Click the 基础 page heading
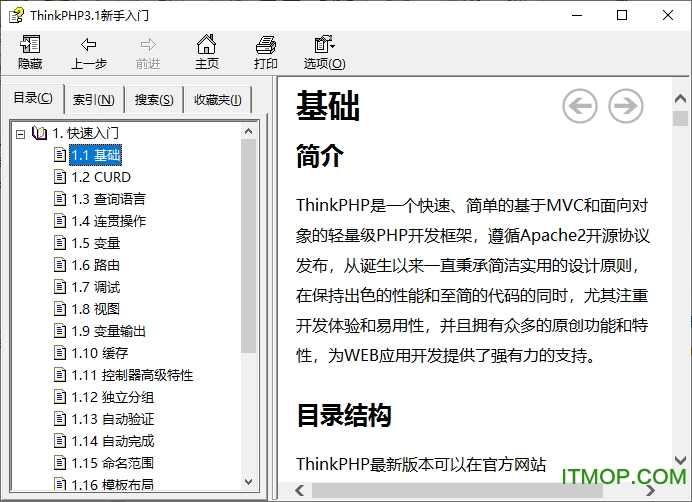Image resolution: width=692 pixels, height=502 pixels. coord(328,106)
